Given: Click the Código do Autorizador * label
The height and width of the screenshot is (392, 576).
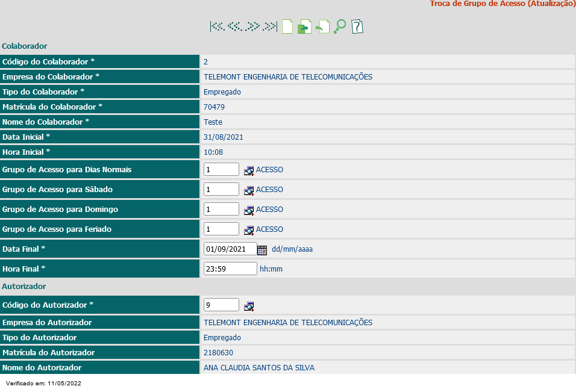Looking at the screenshot, I should pyautogui.click(x=48, y=305).
